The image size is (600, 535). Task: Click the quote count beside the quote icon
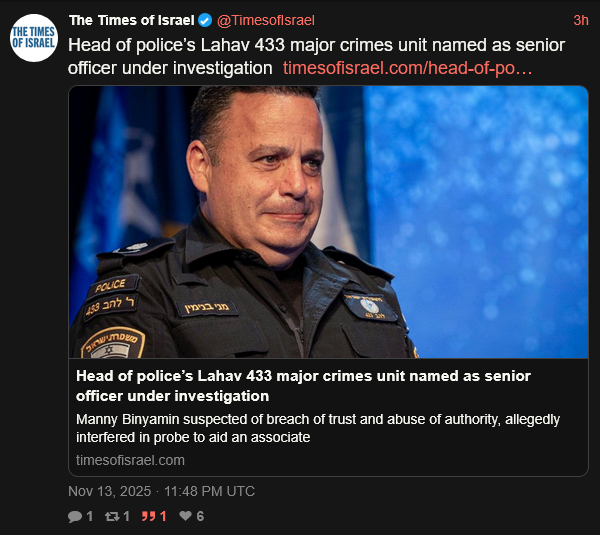point(163,516)
